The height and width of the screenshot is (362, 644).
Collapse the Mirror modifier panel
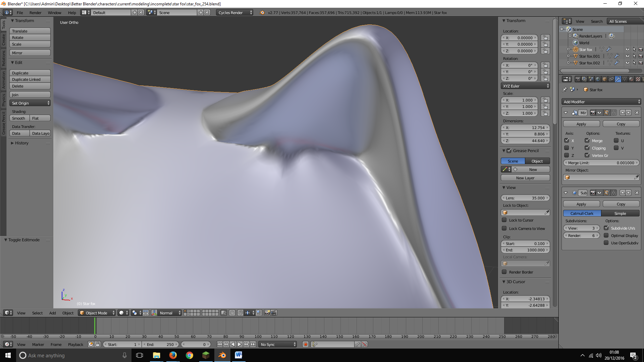(x=566, y=113)
